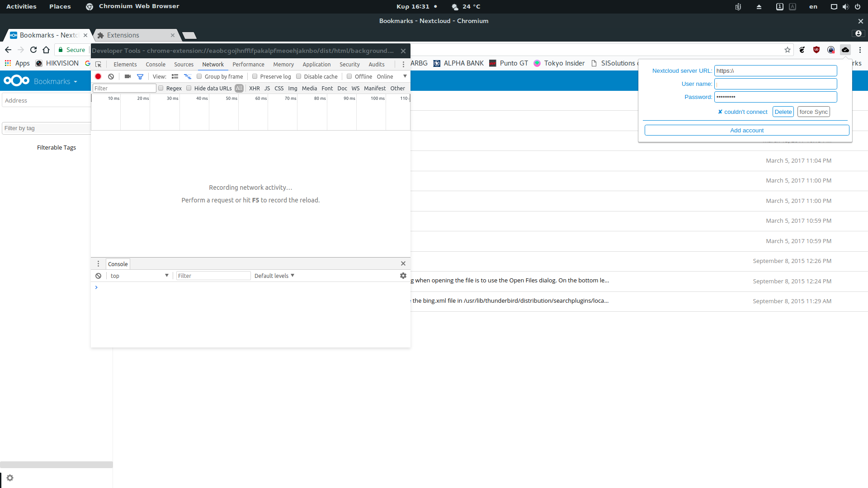Enable the Preserve log checkbox
This screenshot has width=868, height=488.
255,76
